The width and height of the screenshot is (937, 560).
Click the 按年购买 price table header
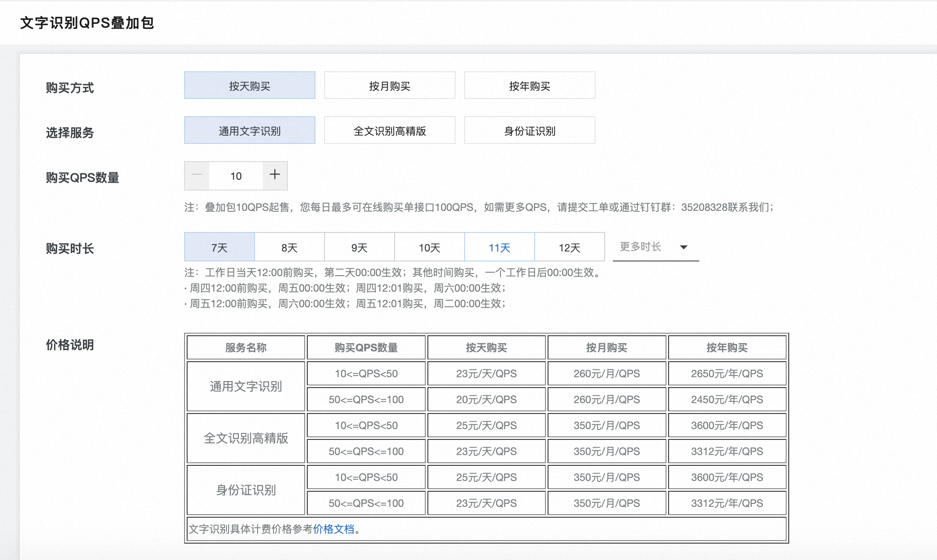coord(727,347)
